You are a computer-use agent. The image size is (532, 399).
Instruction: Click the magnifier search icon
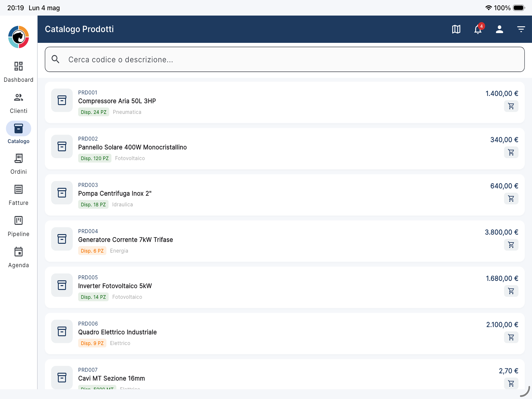pos(55,59)
